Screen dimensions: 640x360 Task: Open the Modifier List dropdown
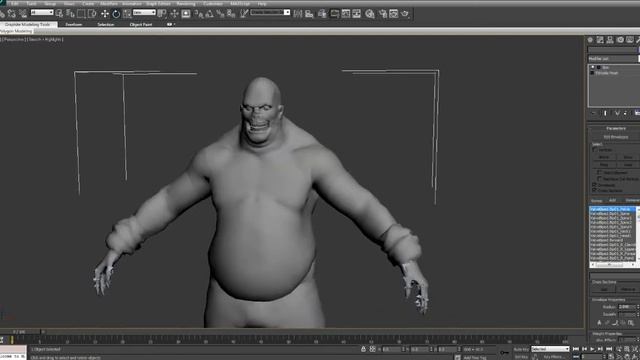(613, 59)
